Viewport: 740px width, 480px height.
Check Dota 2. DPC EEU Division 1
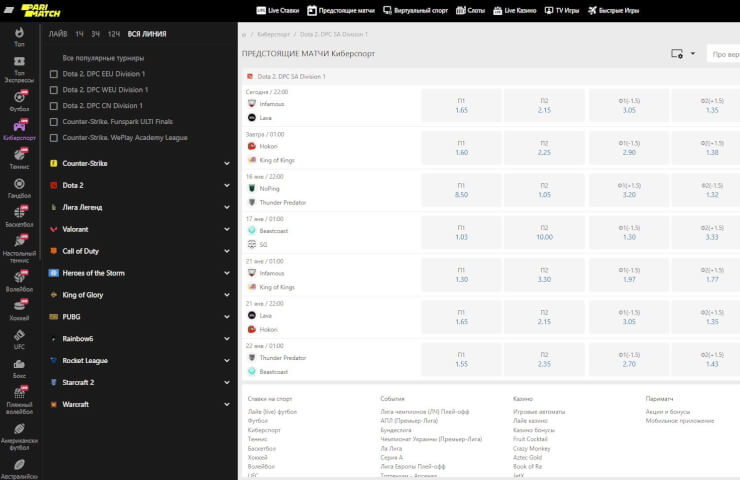click(54, 74)
